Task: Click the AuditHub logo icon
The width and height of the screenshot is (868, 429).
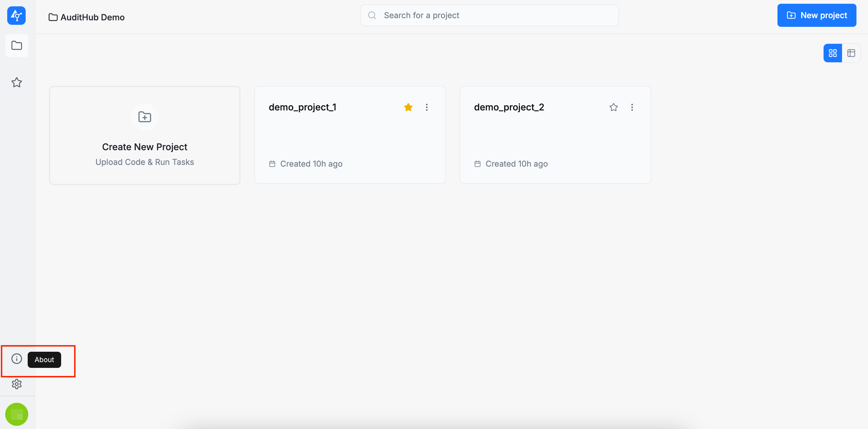Action: (x=16, y=16)
